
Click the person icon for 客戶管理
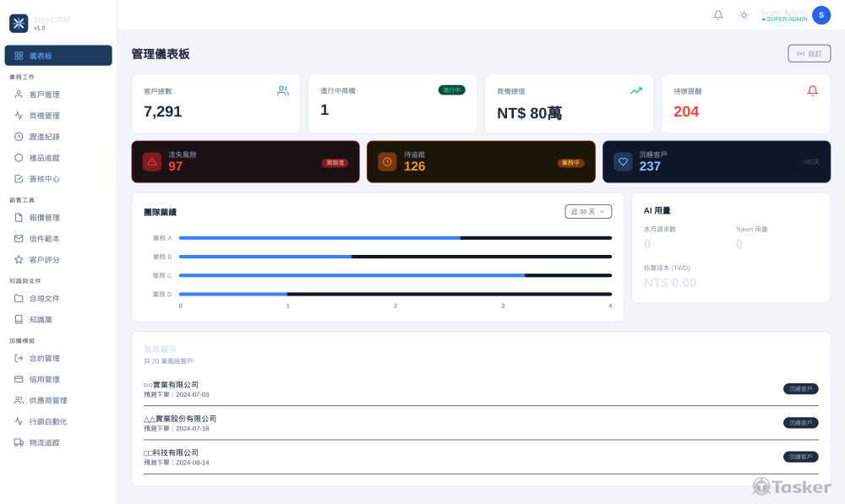pyautogui.click(x=19, y=95)
